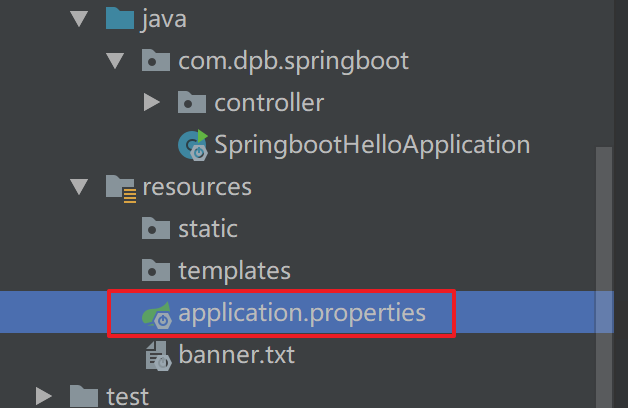Click the banner.txt file icon

(x=159, y=356)
